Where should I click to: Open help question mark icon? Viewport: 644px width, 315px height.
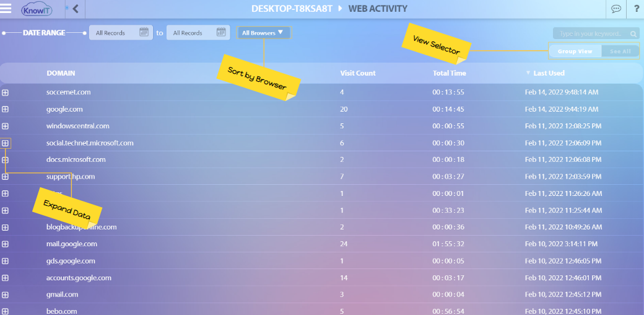pos(636,9)
